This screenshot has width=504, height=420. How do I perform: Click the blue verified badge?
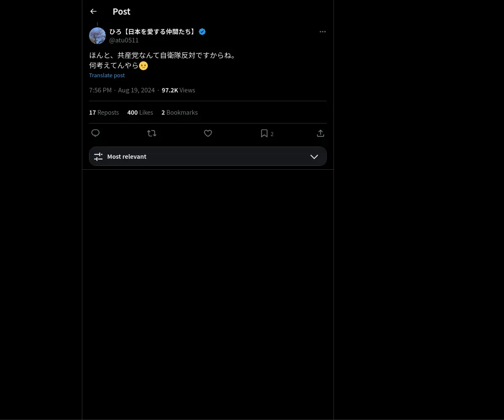click(202, 32)
